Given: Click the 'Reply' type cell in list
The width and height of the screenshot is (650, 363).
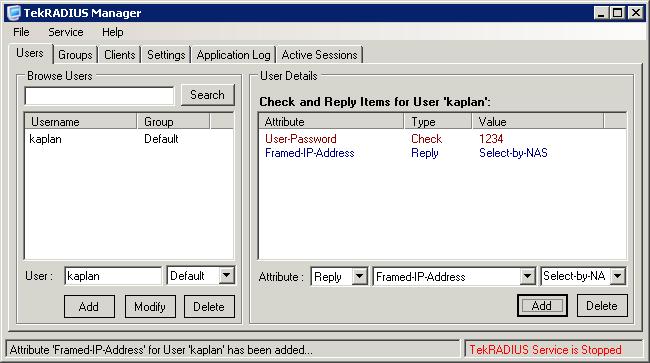Looking at the screenshot, I should click(424, 153).
